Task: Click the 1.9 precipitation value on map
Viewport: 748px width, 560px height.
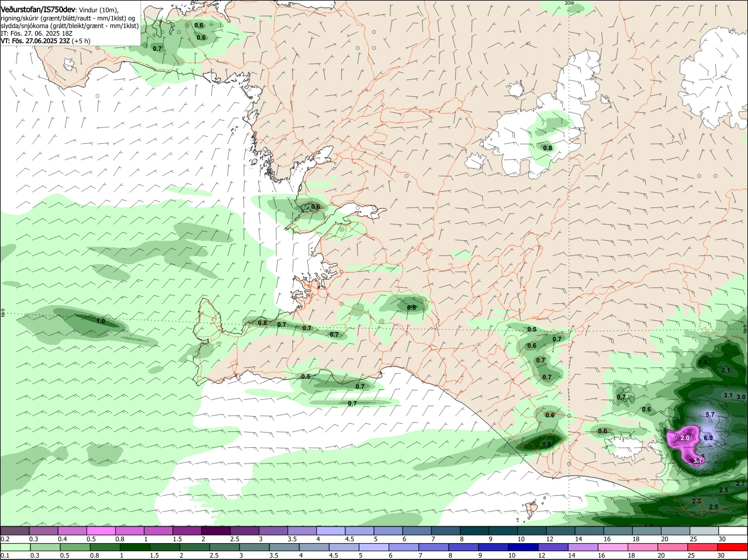Action: [546, 444]
